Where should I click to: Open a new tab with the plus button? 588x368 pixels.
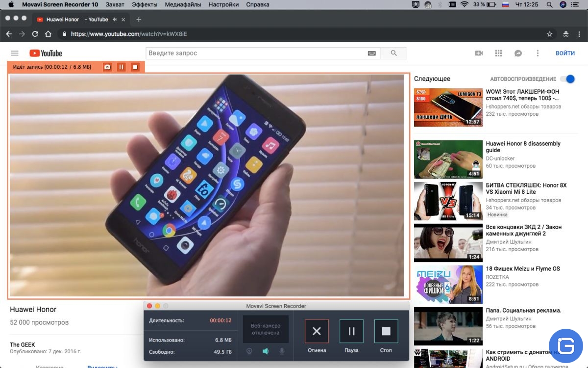pyautogui.click(x=139, y=20)
